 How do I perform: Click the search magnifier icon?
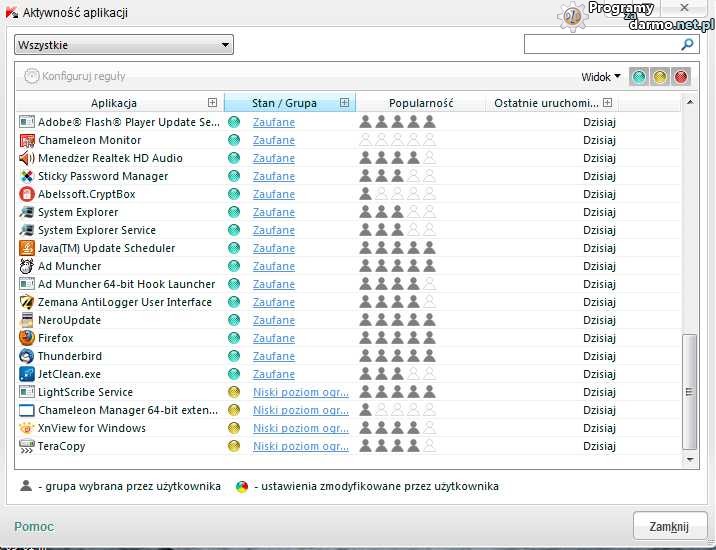(x=687, y=45)
